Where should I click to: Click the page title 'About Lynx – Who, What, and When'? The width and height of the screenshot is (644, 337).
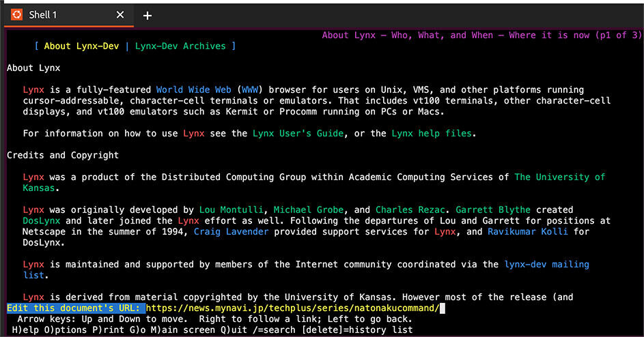(x=408, y=35)
